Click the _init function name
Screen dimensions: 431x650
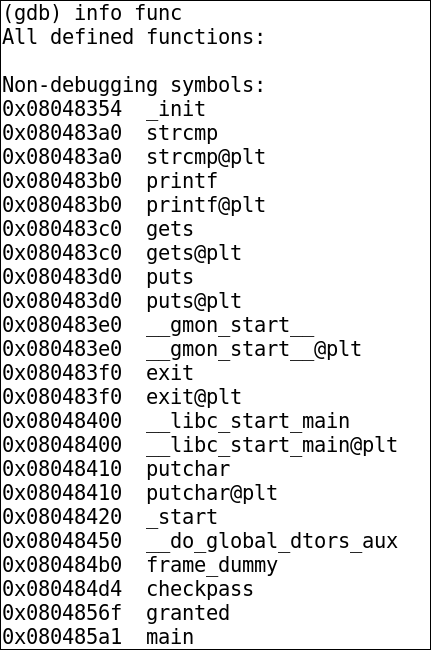click(176, 109)
